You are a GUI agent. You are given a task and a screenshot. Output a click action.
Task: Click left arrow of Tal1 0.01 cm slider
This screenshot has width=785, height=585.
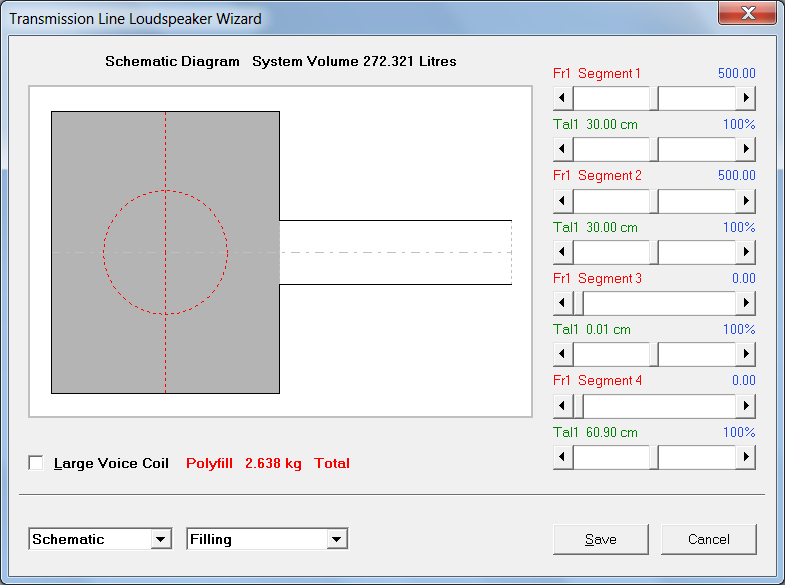tap(563, 354)
